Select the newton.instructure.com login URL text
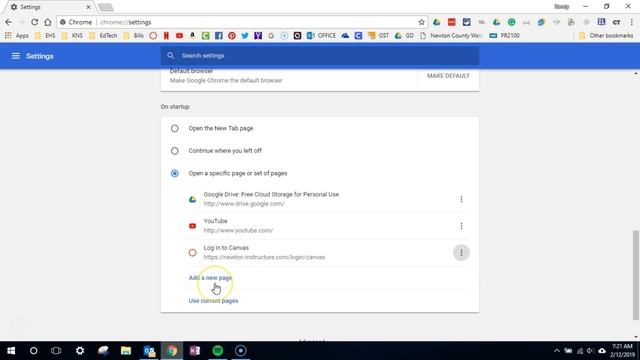640x360 pixels. [264, 257]
